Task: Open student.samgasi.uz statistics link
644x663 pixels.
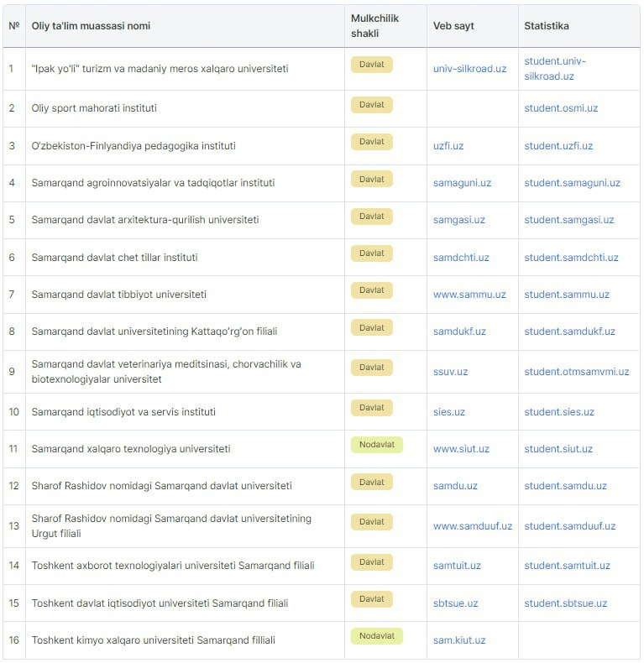Action: pyautogui.click(x=569, y=220)
